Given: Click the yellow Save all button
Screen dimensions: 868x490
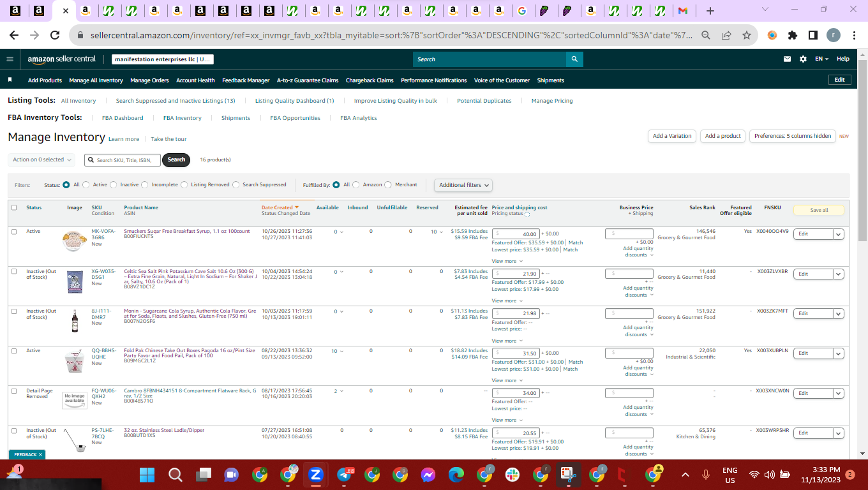Looking at the screenshot, I should point(819,210).
